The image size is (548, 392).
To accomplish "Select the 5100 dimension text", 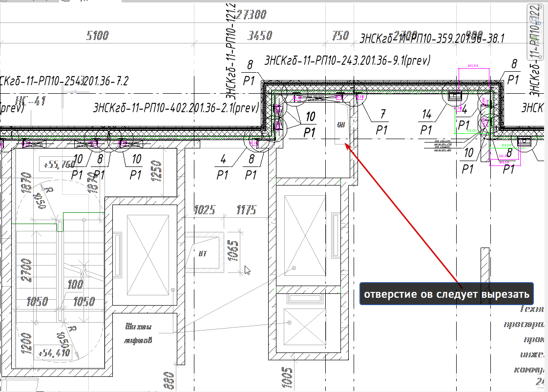I will (x=98, y=35).
